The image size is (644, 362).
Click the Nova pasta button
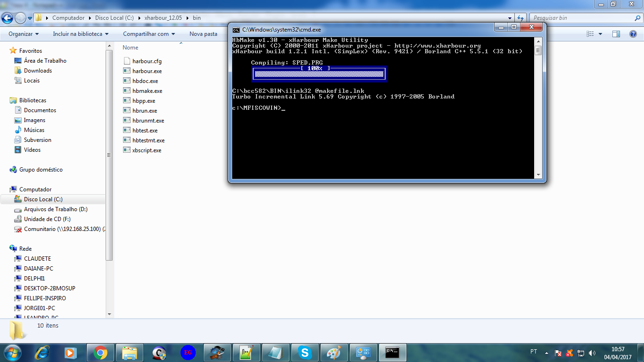[x=203, y=34]
